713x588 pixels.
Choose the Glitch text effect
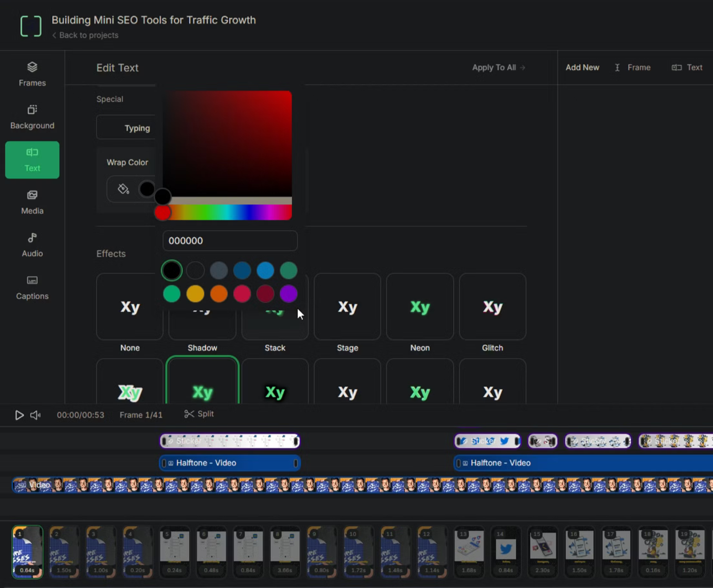492,307
